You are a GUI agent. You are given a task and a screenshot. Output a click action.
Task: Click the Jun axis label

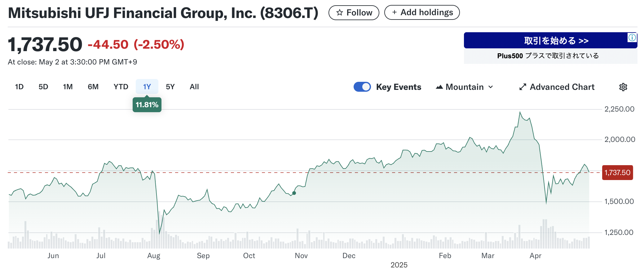click(x=53, y=256)
